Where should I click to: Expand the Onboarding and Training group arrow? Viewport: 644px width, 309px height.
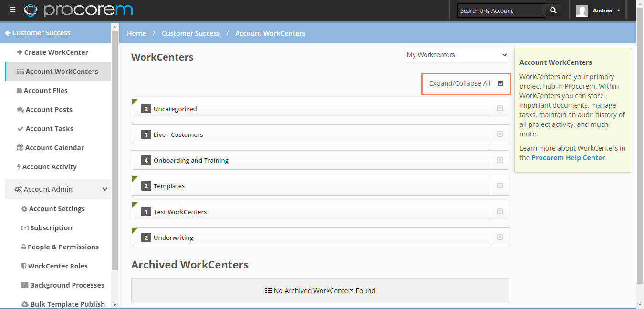tap(500, 160)
